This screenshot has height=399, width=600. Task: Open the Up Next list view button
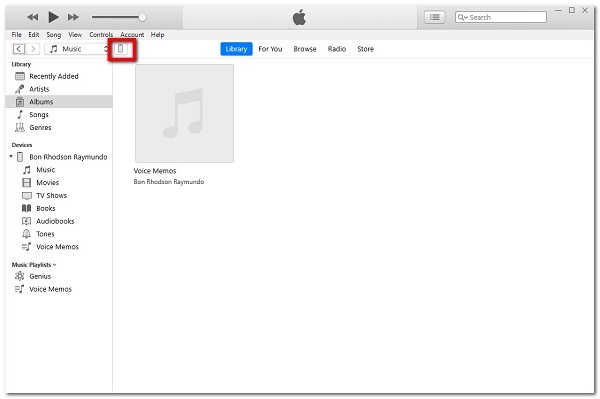[434, 17]
